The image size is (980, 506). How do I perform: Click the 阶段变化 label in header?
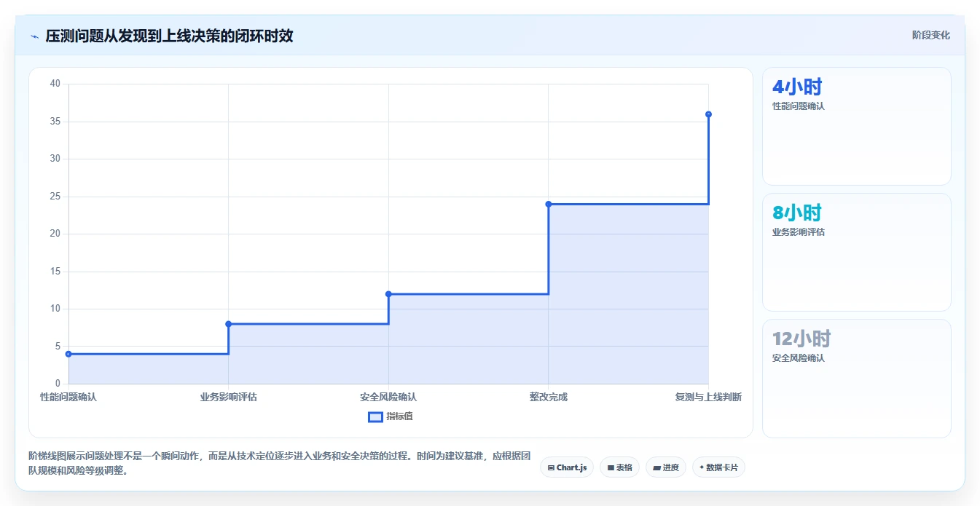pos(930,35)
